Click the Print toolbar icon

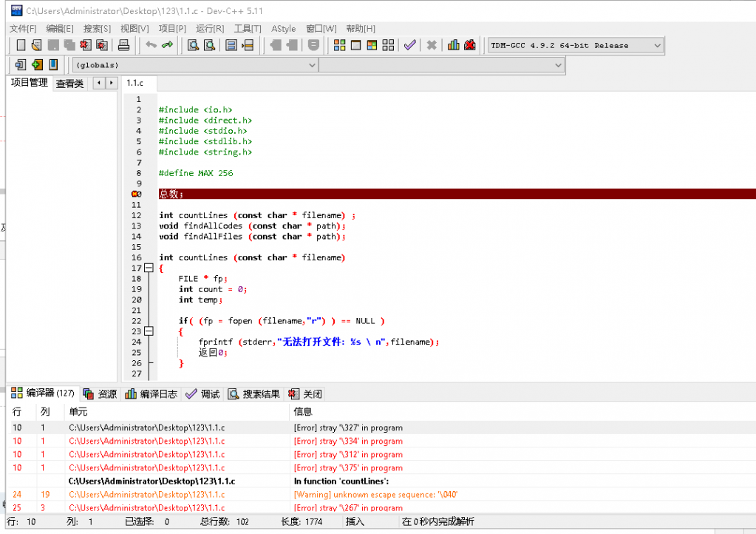(x=124, y=45)
